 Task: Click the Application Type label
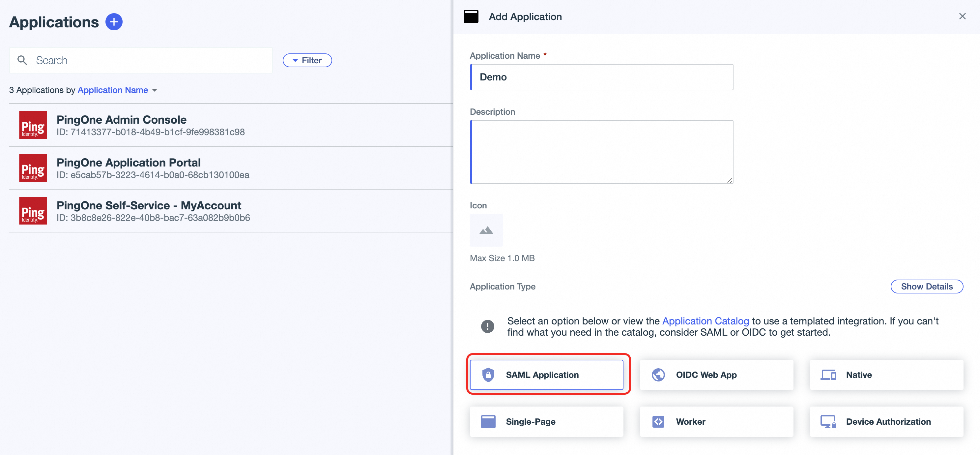click(503, 286)
